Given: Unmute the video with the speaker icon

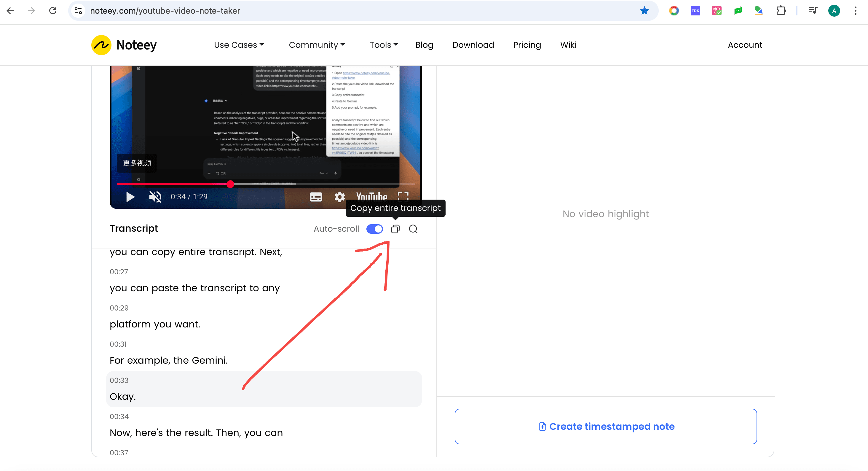Looking at the screenshot, I should click(x=154, y=197).
